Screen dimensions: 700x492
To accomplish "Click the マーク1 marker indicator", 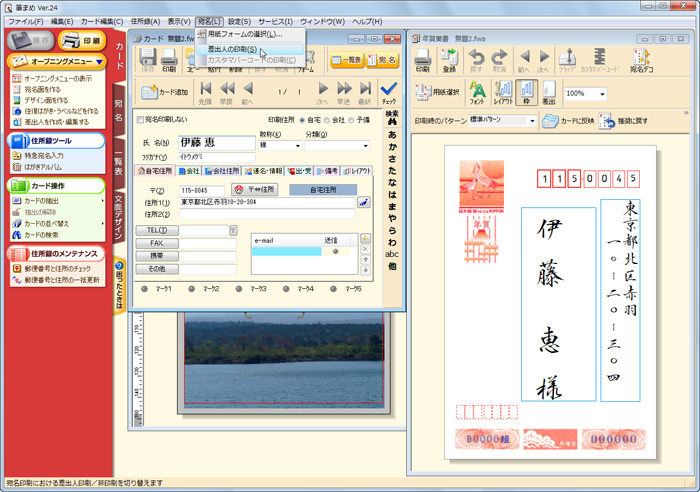I will tap(145, 289).
